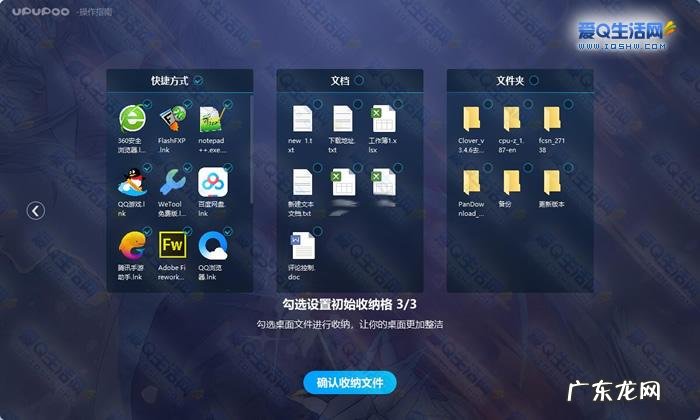Select the PanDownload folder icon
Viewport: 700px width, 420px height.
[471, 182]
